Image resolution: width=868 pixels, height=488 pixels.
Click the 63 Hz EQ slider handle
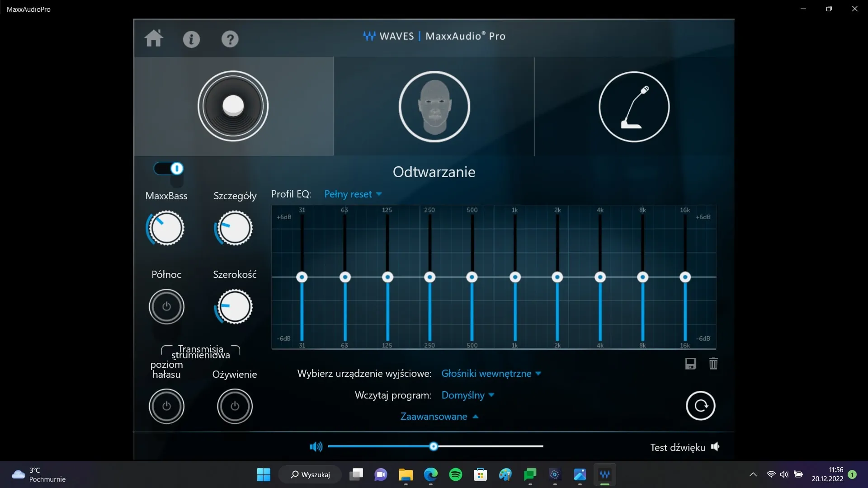(x=345, y=277)
